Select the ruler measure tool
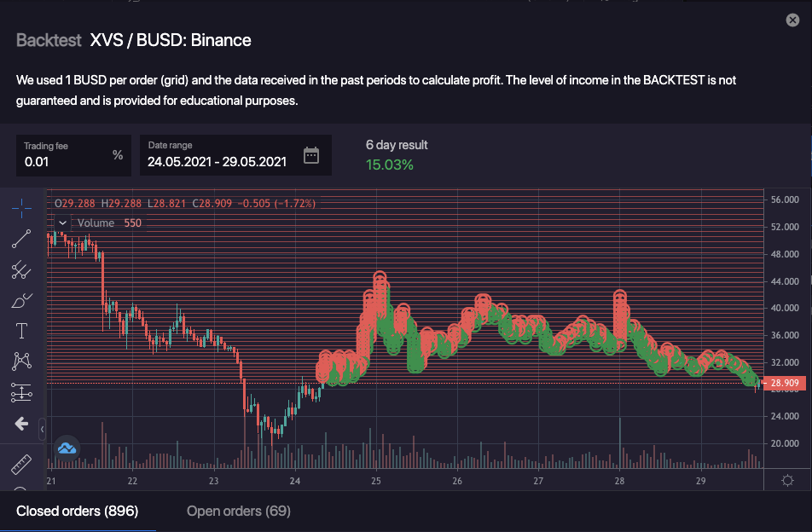This screenshot has width=812, height=532. 21,465
